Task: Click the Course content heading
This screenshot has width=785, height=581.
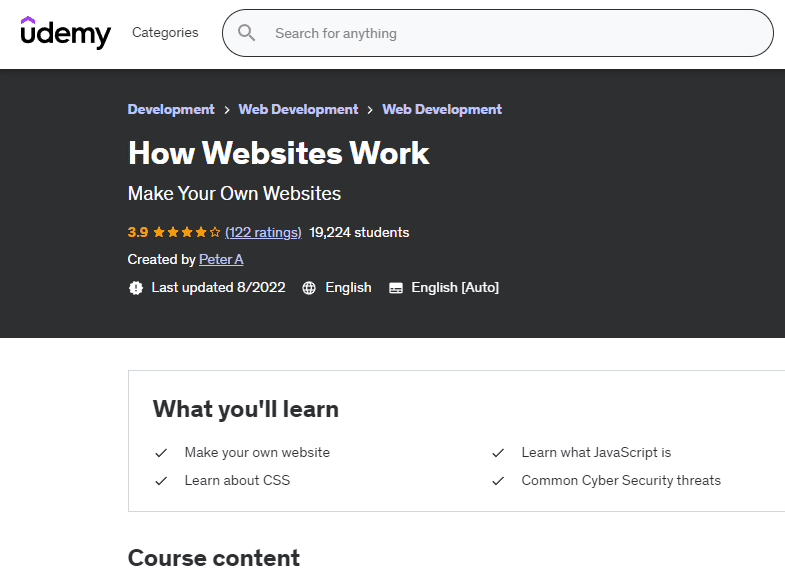Action: [214, 558]
